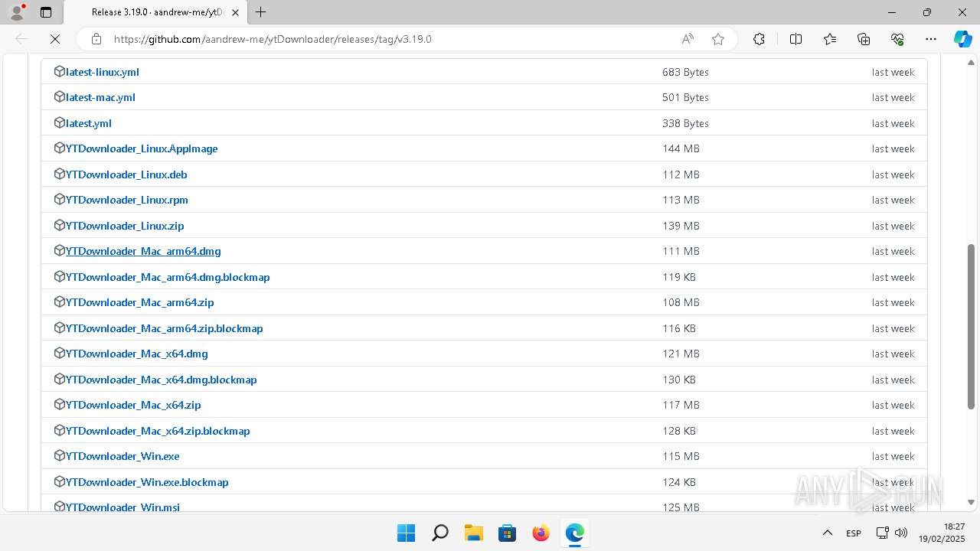The height and width of the screenshot is (551, 980).
Task: Download YTDownloader_Mac_arm64.zip
Action: tap(140, 302)
